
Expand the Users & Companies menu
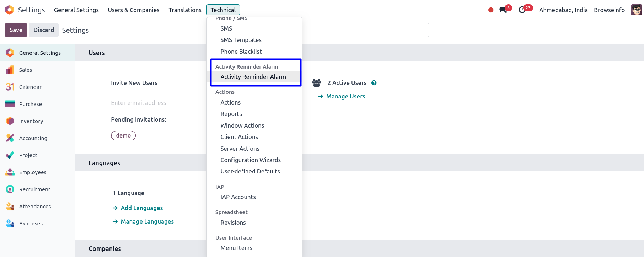[134, 10]
